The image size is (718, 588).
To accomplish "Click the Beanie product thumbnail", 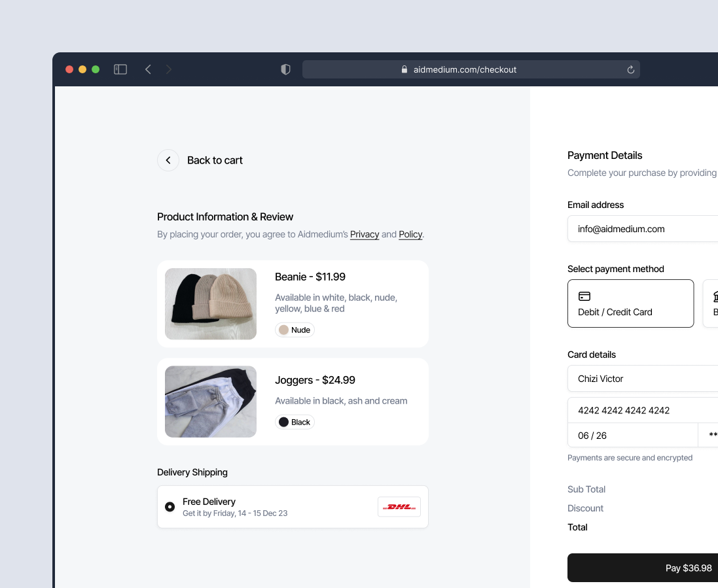I will [x=211, y=304].
